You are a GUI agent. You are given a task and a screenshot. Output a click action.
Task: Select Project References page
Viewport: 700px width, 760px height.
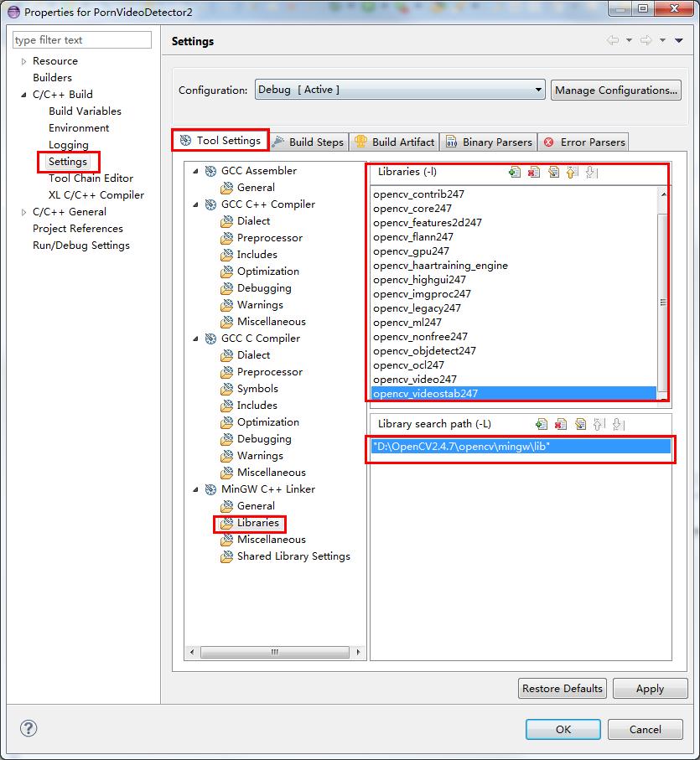pos(78,228)
